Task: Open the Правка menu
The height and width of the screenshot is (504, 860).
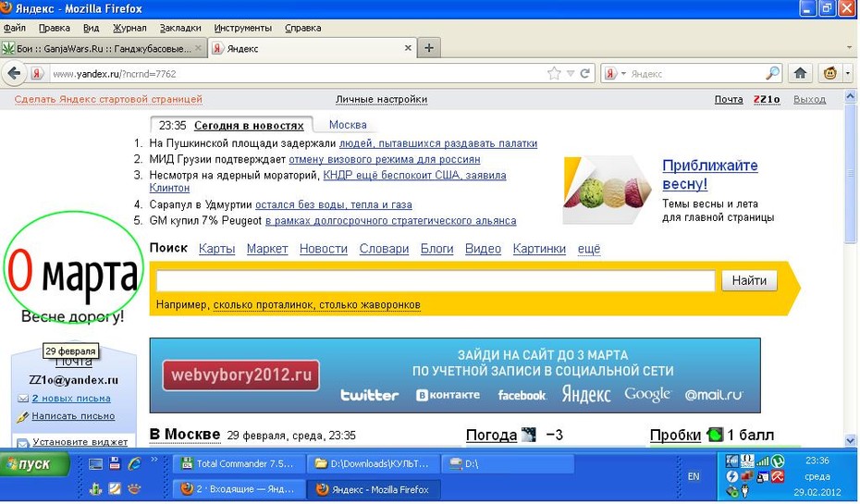Action: [x=54, y=28]
